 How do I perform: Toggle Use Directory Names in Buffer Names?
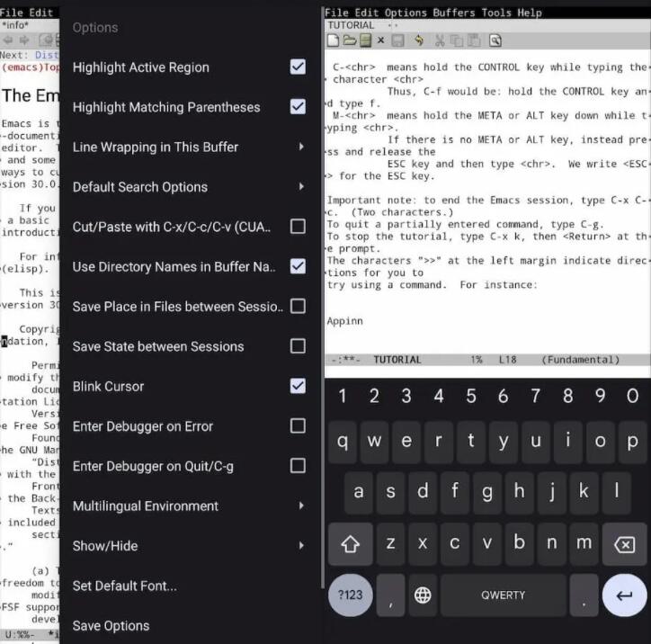pyautogui.click(x=298, y=266)
